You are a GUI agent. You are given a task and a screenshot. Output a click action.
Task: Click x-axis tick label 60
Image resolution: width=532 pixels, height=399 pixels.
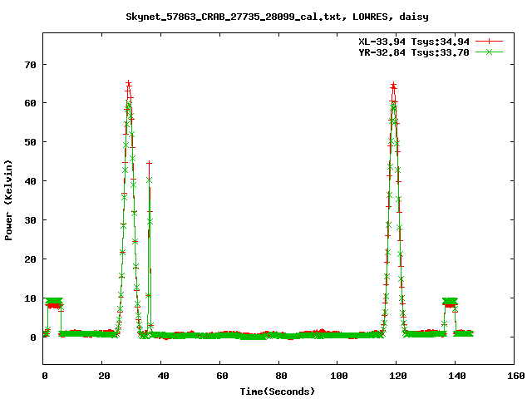(x=222, y=376)
